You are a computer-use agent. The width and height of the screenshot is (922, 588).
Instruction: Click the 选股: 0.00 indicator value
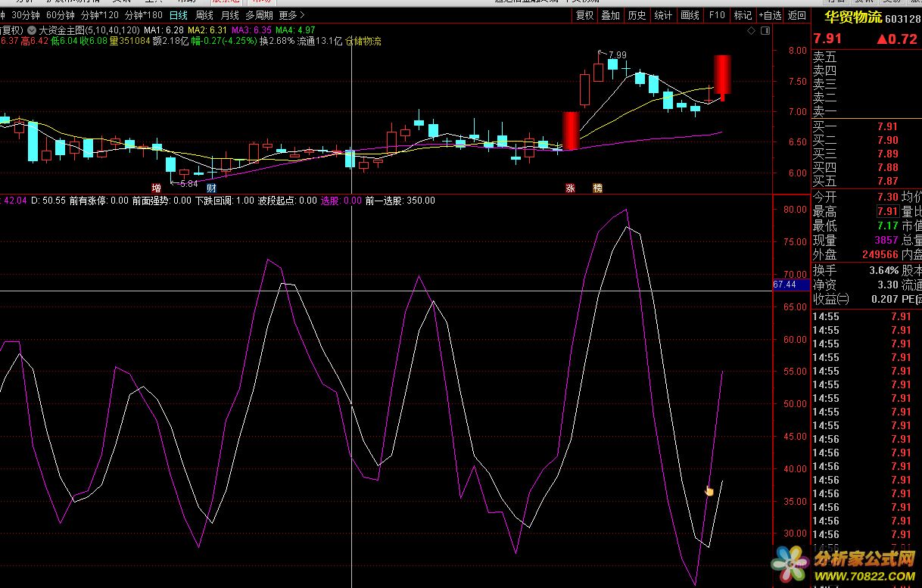tap(341, 201)
